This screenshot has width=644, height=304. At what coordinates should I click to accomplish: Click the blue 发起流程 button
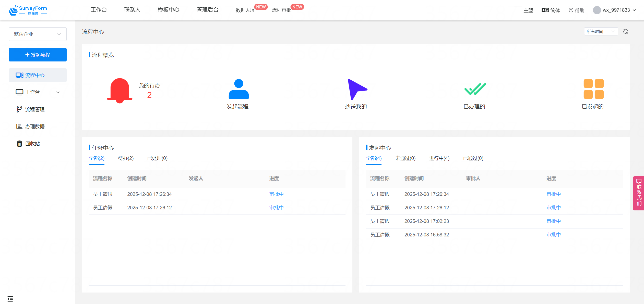37,55
